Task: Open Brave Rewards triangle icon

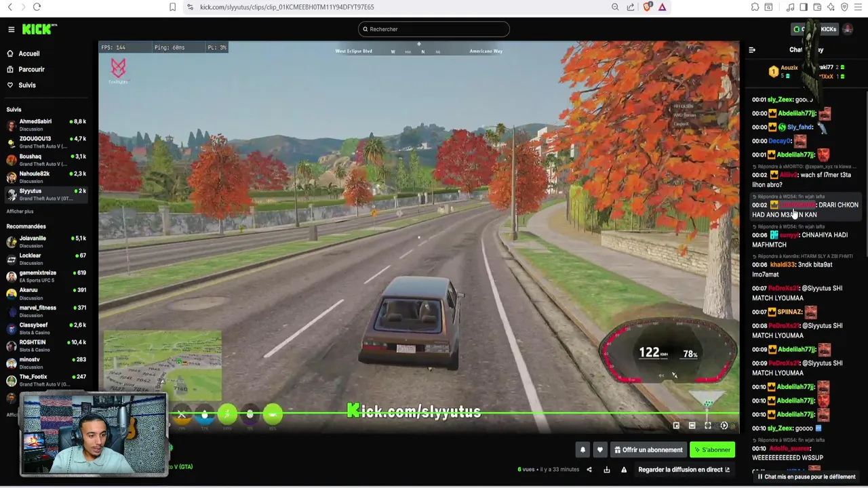Action: pos(662,7)
